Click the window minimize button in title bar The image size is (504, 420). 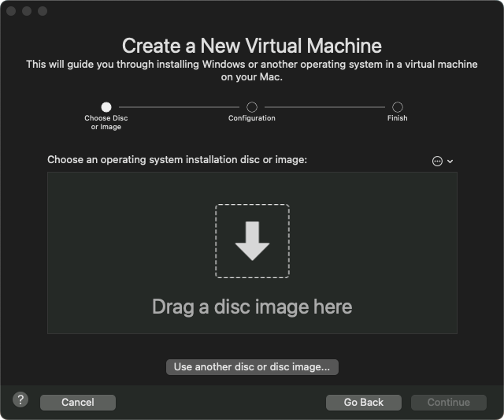tap(28, 11)
